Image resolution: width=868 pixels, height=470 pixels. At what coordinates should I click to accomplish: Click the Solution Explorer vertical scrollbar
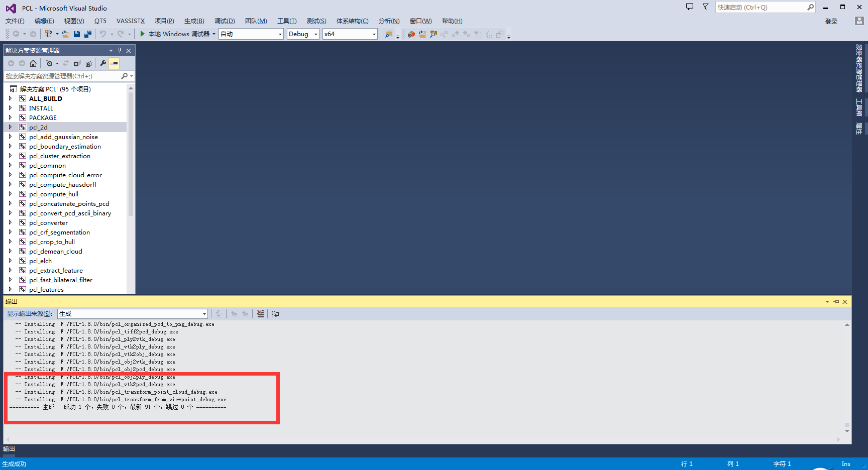[x=131, y=155]
